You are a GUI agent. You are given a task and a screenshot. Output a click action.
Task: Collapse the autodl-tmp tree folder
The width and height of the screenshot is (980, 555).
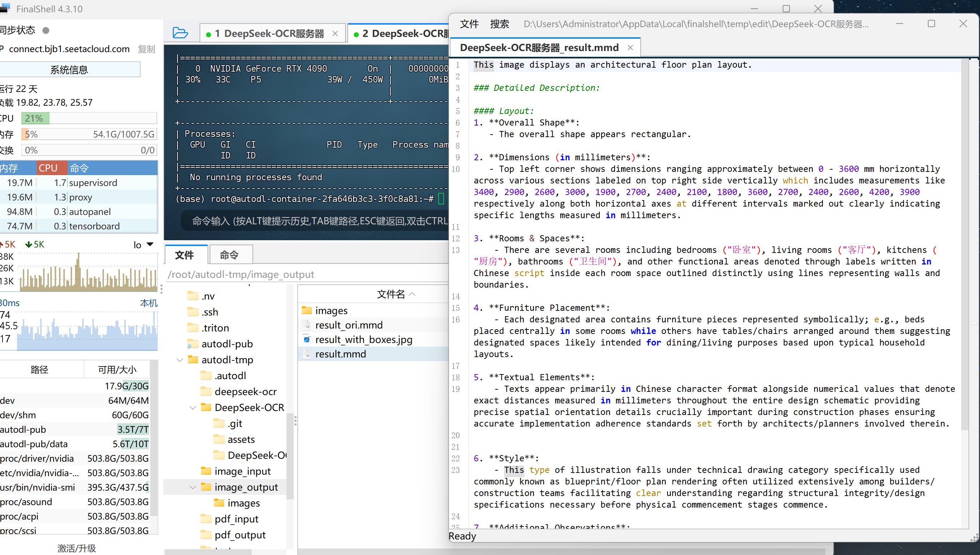click(180, 360)
